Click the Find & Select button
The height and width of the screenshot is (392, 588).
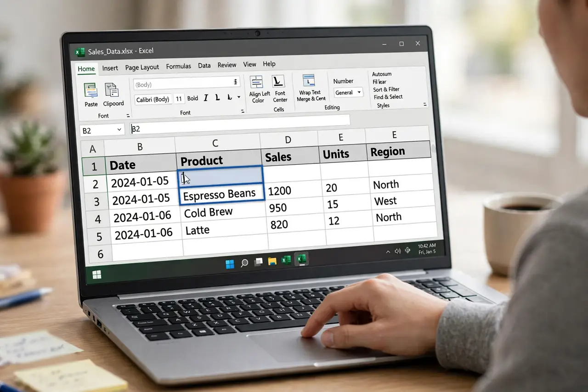coord(388,97)
